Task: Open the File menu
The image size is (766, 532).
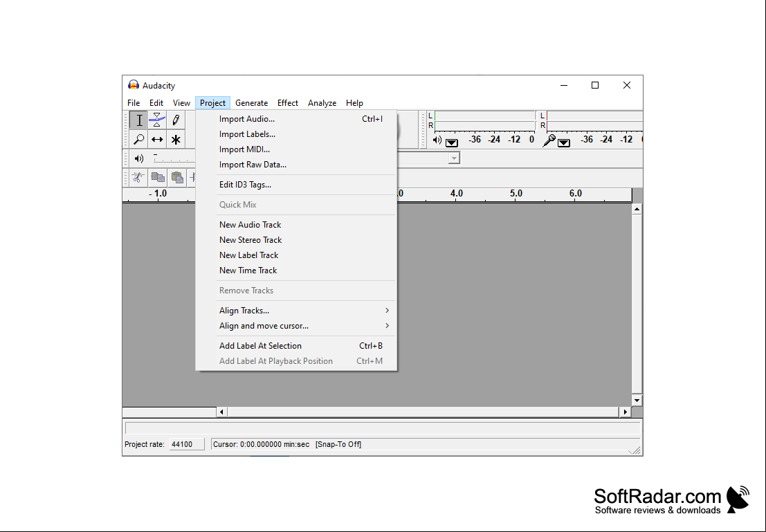Action: 134,102
